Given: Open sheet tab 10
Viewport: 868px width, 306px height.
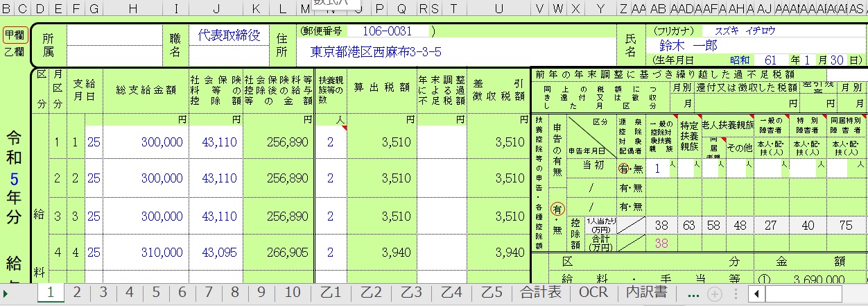Looking at the screenshot, I should coord(293,292).
